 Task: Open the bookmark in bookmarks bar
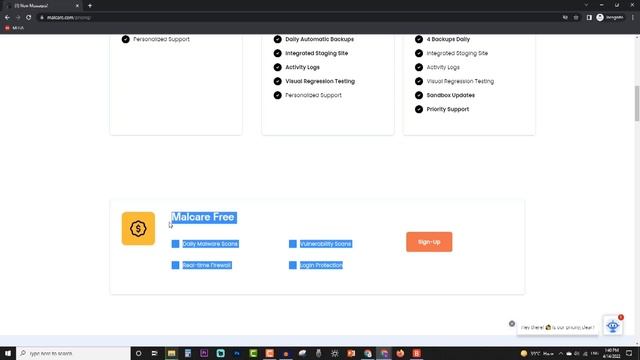point(14,28)
